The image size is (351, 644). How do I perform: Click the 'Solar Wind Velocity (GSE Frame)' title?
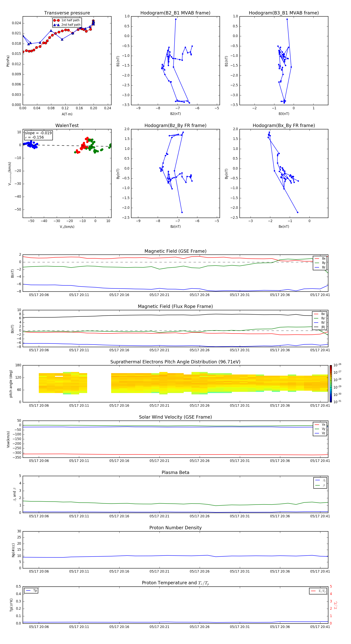pyautogui.click(x=175, y=417)
